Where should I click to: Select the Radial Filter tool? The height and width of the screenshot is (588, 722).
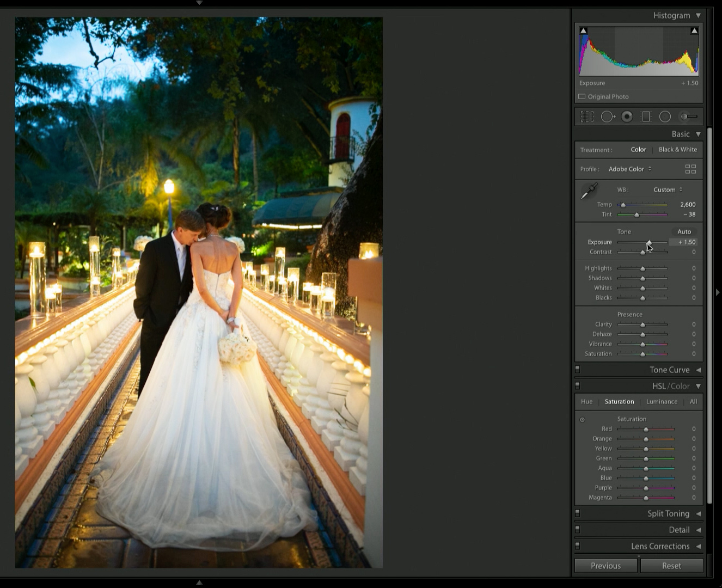point(665,116)
